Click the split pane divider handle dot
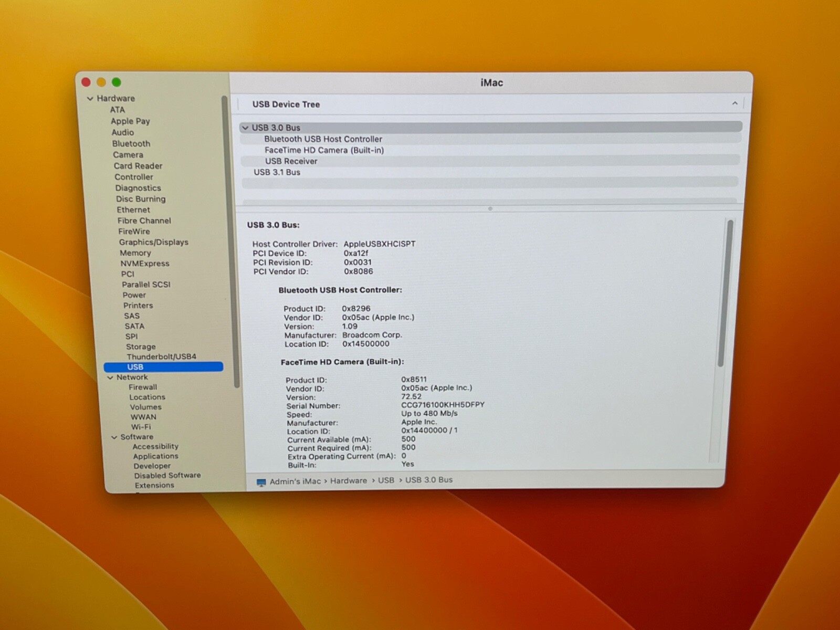This screenshot has width=840, height=630. pos(490,208)
